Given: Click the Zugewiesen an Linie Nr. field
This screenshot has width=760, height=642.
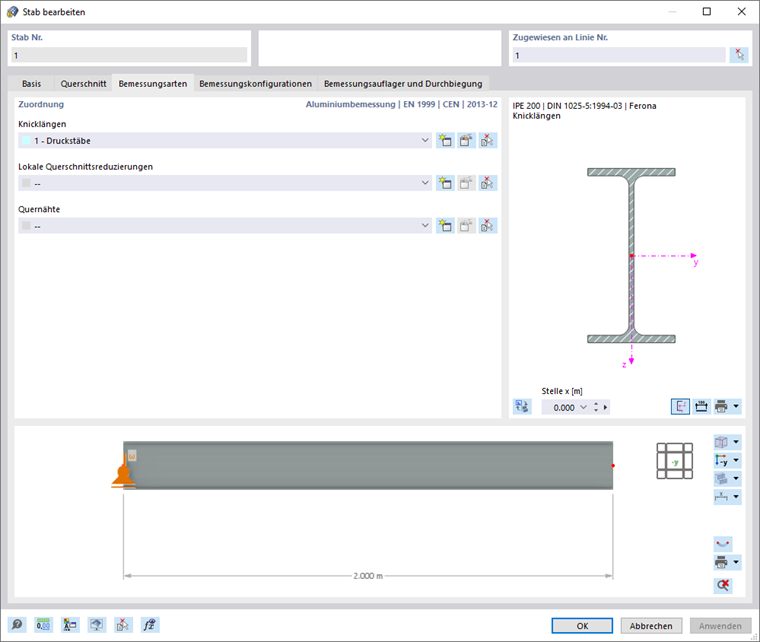Looking at the screenshot, I should (619, 55).
